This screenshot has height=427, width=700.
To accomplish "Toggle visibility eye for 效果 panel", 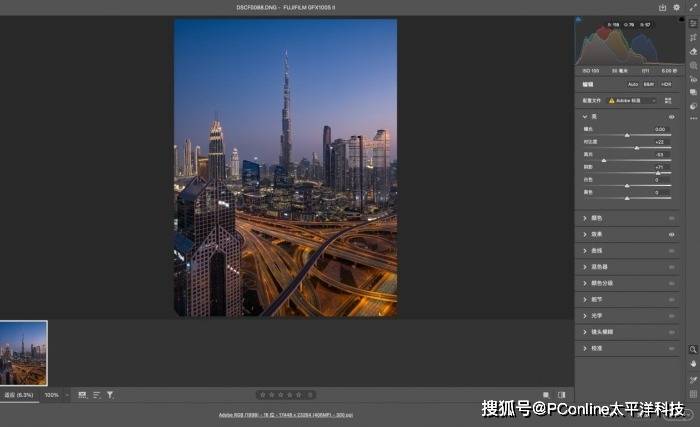I will click(x=671, y=234).
